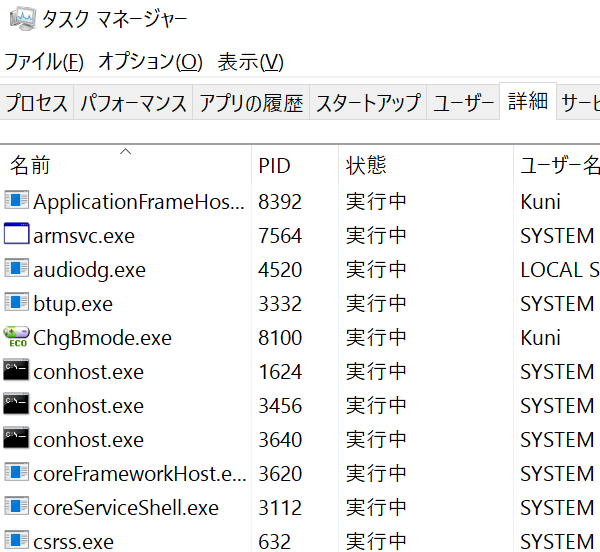Switch to the アプリの履歴 tab
Viewport: 600px width, 552px height.
pyautogui.click(x=251, y=103)
